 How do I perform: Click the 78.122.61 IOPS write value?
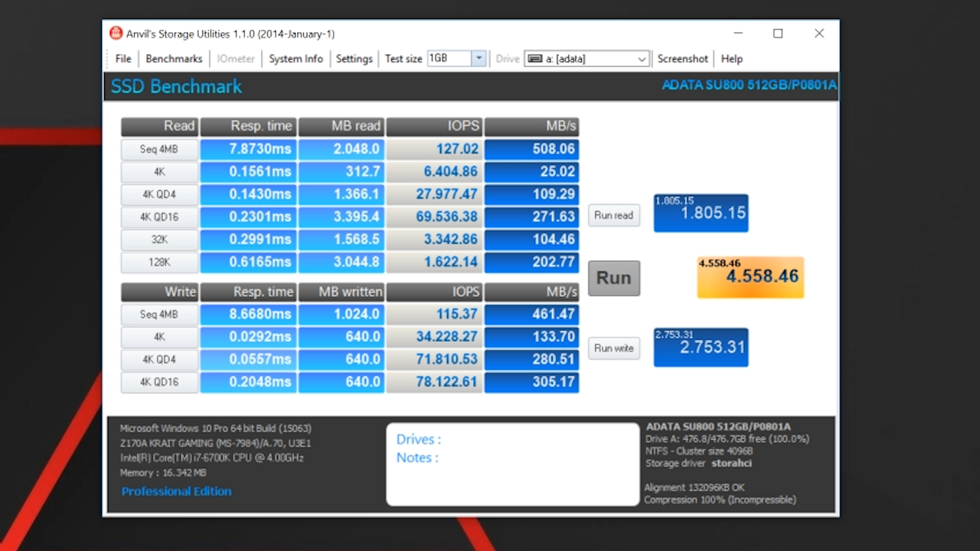tap(434, 382)
